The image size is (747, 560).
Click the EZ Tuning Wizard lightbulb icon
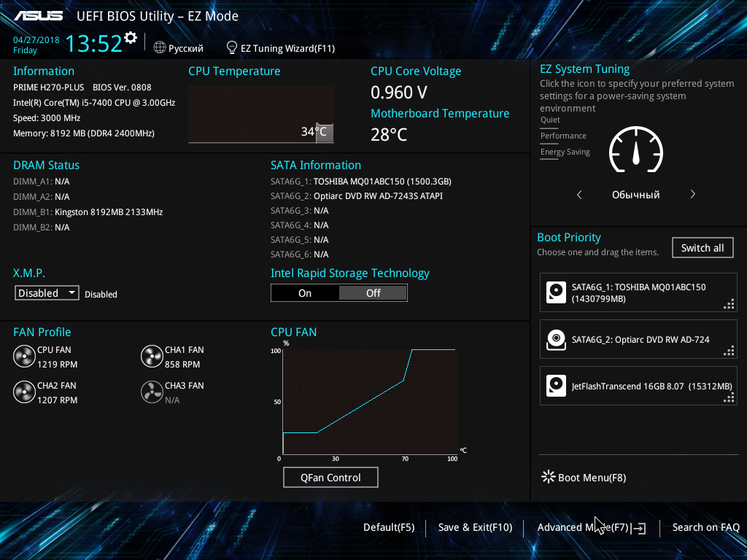pos(232,48)
